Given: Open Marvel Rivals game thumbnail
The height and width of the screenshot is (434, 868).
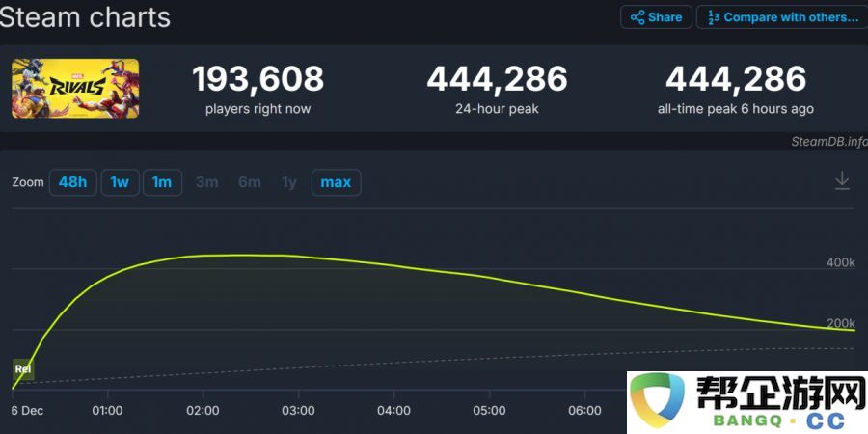Looking at the screenshot, I should coord(75,89).
